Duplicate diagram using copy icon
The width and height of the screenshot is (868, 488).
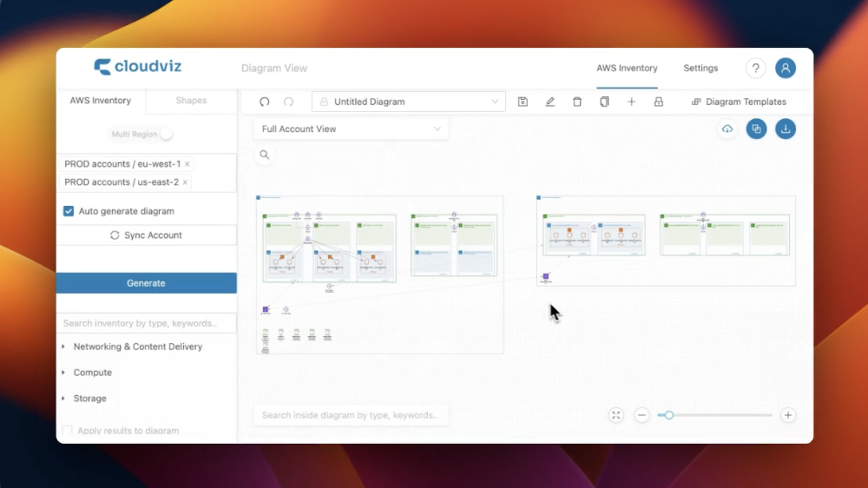[x=604, y=102]
